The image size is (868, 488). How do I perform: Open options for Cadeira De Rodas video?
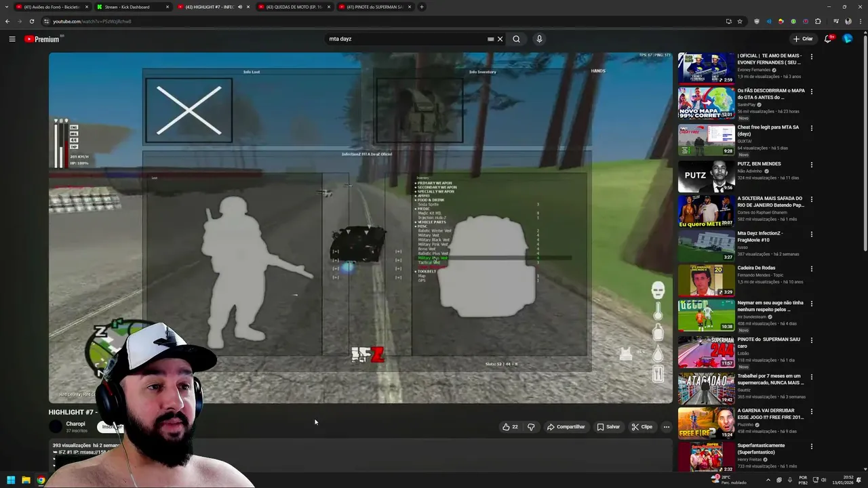[x=811, y=268]
